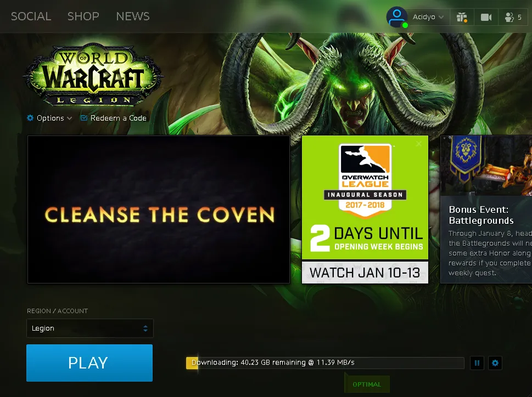Open download settings gear icon
Image resolution: width=532 pixels, height=397 pixels.
click(x=495, y=363)
